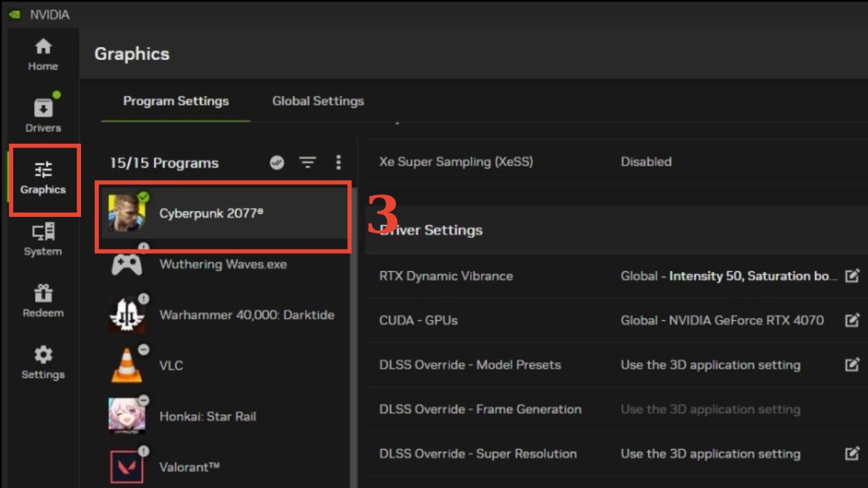Open the Redeem gift section
The width and height of the screenshot is (868, 488).
point(43,301)
